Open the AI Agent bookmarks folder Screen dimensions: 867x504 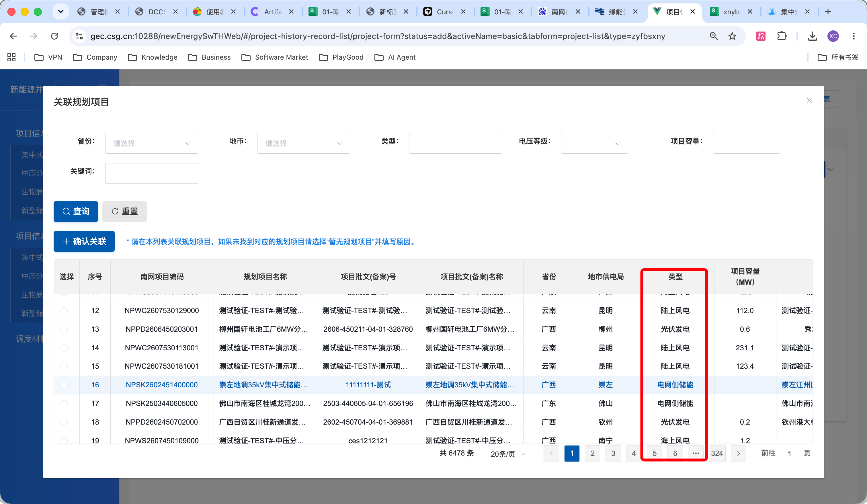(x=395, y=57)
